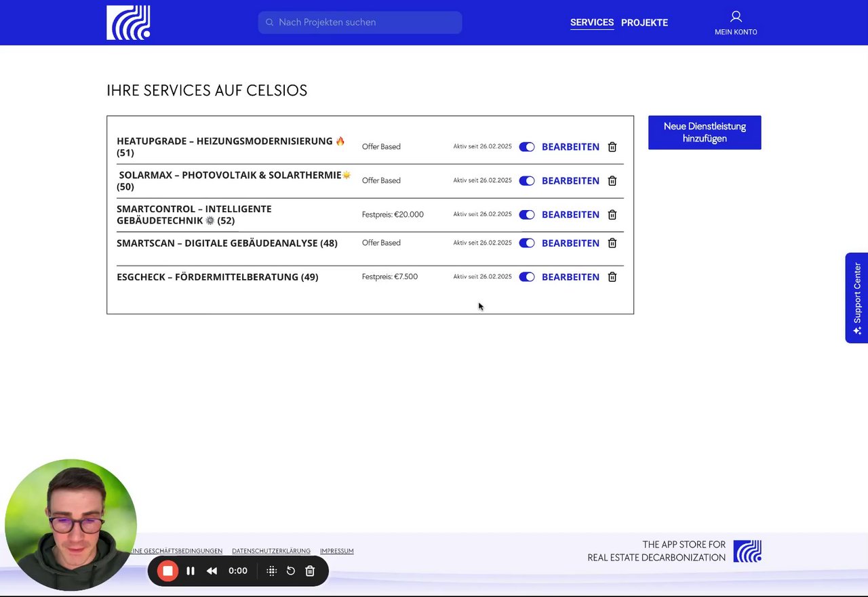This screenshot has width=868, height=597.
Task: Turn off the ESGCheck service toggle
Action: coord(527,277)
